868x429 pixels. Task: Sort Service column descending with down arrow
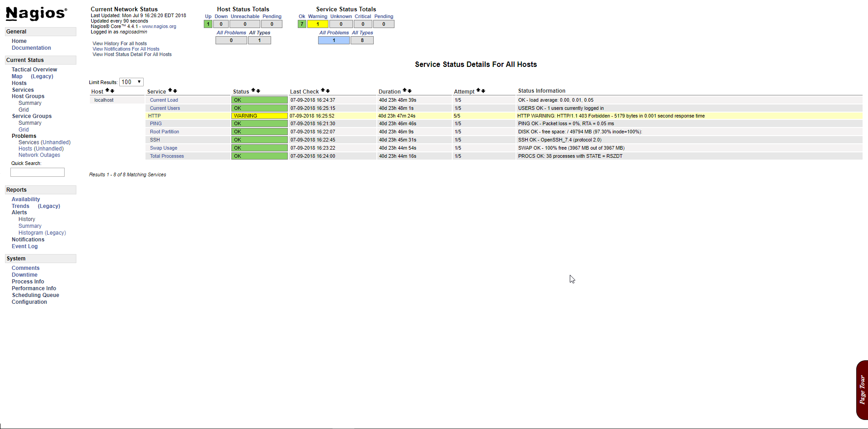coord(175,91)
